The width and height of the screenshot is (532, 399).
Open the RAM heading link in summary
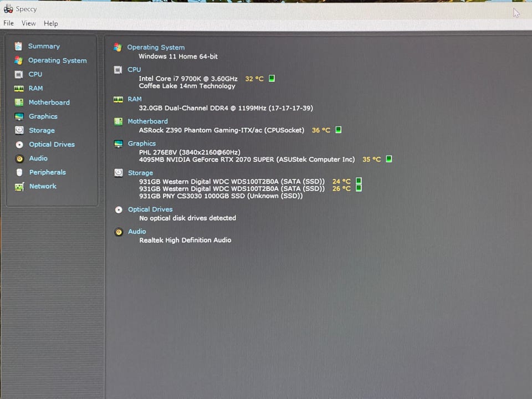[x=135, y=99]
